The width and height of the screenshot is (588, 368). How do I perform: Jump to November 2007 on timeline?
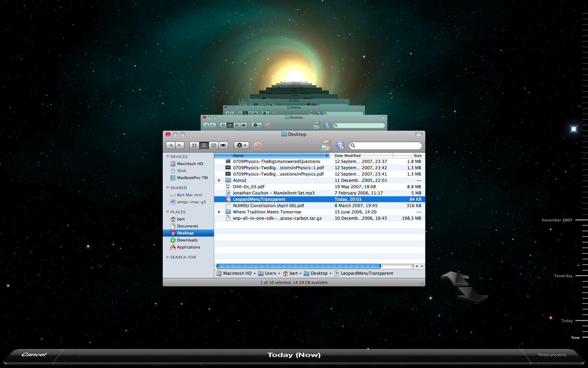point(557,220)
